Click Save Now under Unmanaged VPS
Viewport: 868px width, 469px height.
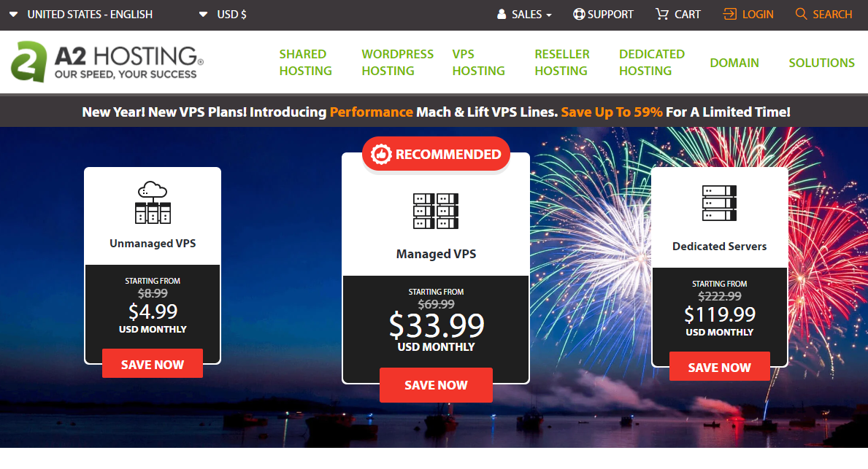[153, 364]
